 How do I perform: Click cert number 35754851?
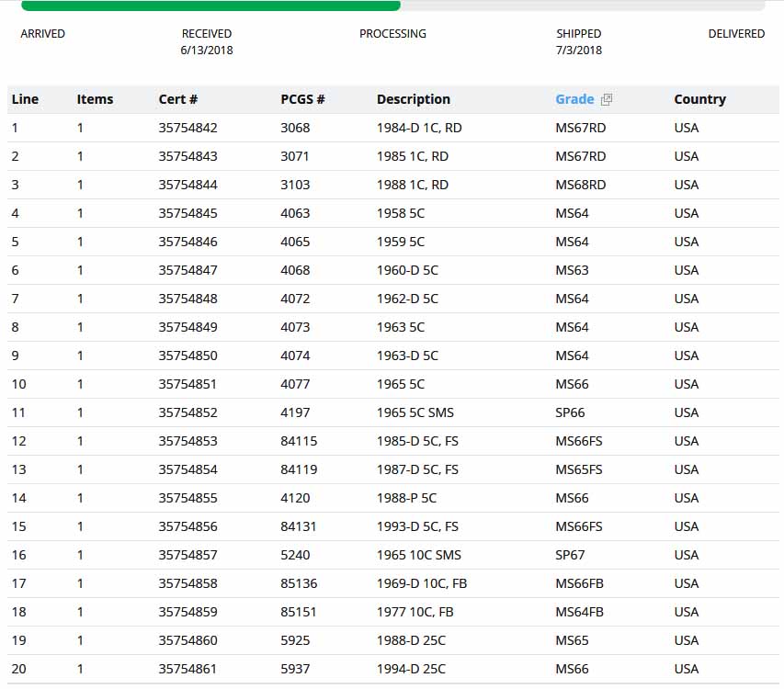188,384
